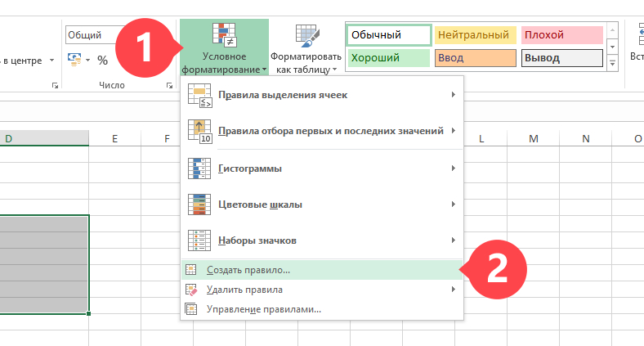Select column N header

(586, 139)
